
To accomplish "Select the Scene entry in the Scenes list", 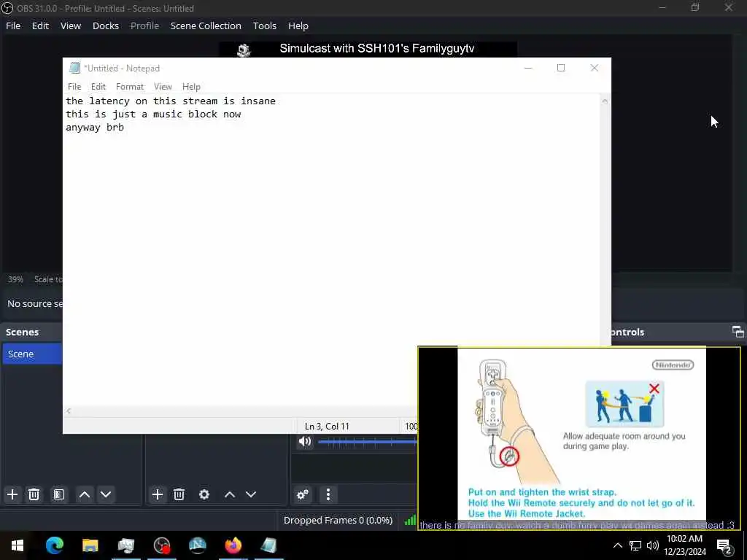I will tap(32, 354).
